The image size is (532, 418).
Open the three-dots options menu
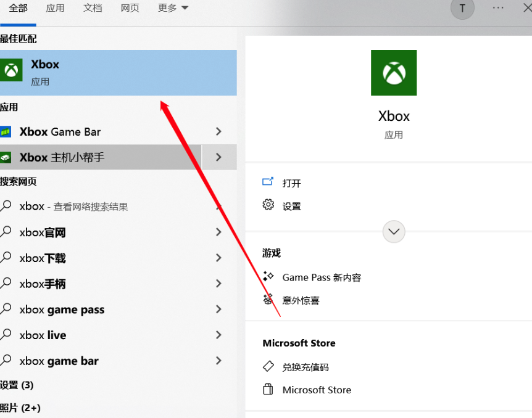tap(498, 8)
